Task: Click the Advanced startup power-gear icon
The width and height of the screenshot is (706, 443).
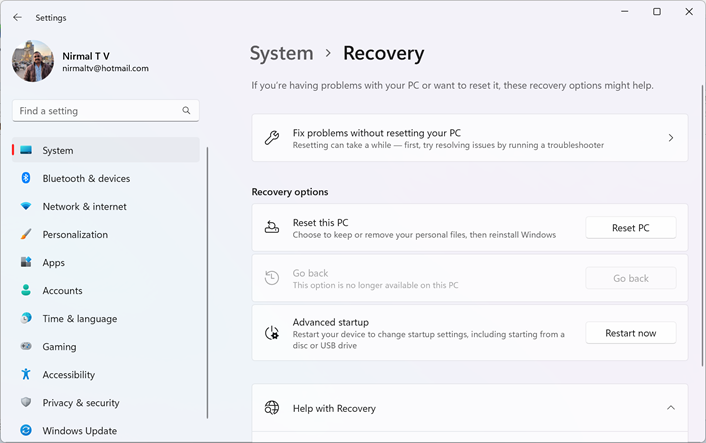Action: tap(272, 333)
